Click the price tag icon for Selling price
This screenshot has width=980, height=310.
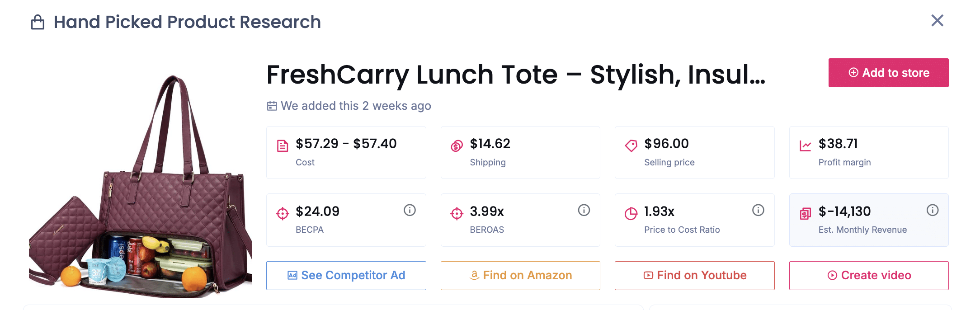point(630,145)
